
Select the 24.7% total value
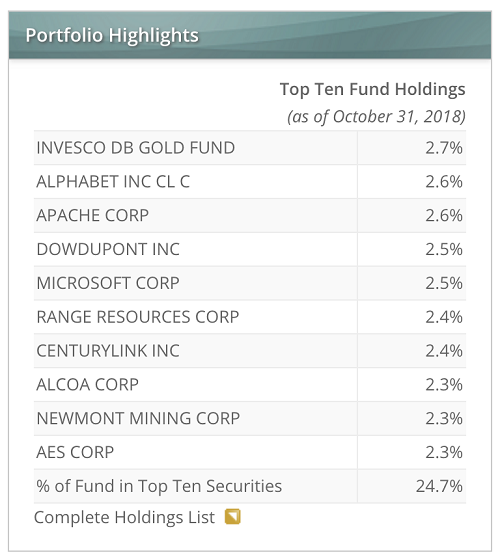pos(439,486)
